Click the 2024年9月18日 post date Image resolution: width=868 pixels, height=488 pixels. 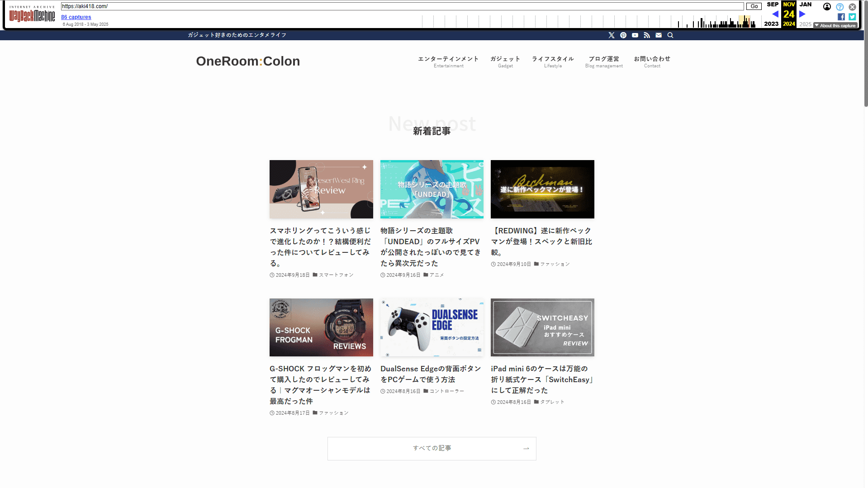[293, 275]
